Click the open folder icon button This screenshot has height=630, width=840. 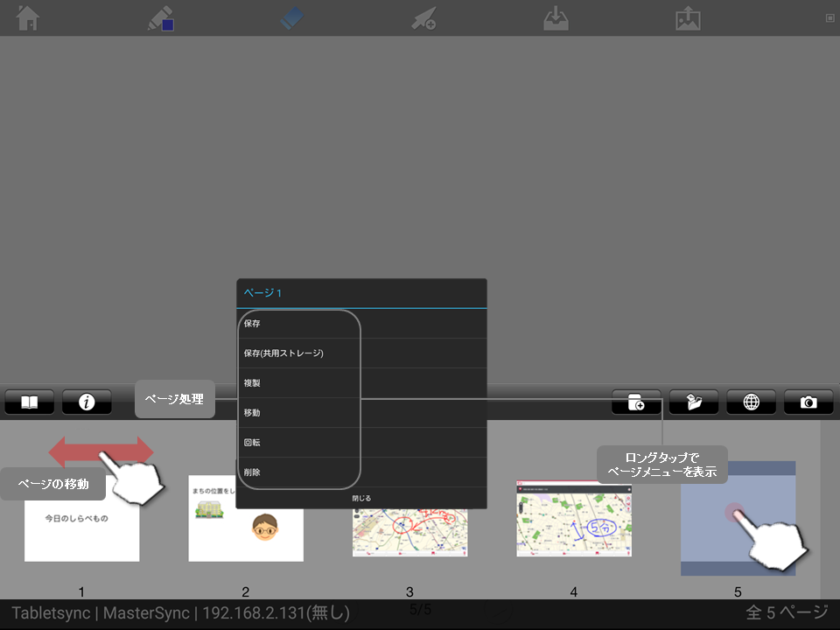point(694,402)
